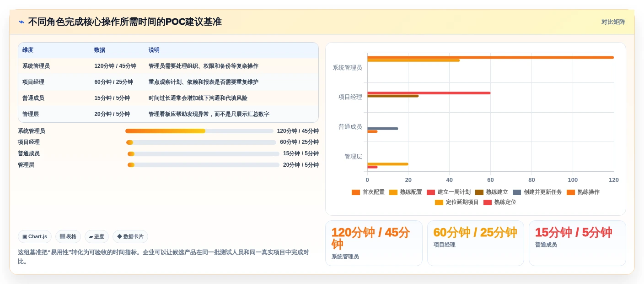This screenshot has height=284, width=644.
Task: Click the yellow 管理层 chart bar
Action: point(388,164)
